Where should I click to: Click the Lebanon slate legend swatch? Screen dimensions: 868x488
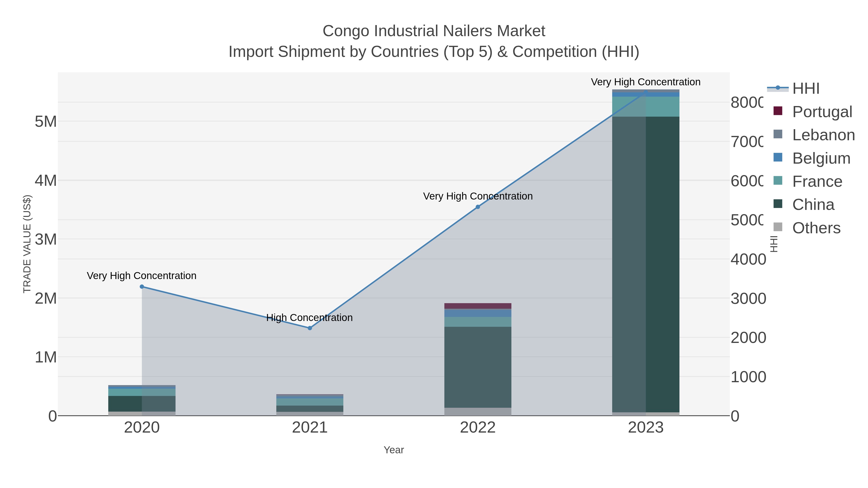778,134
